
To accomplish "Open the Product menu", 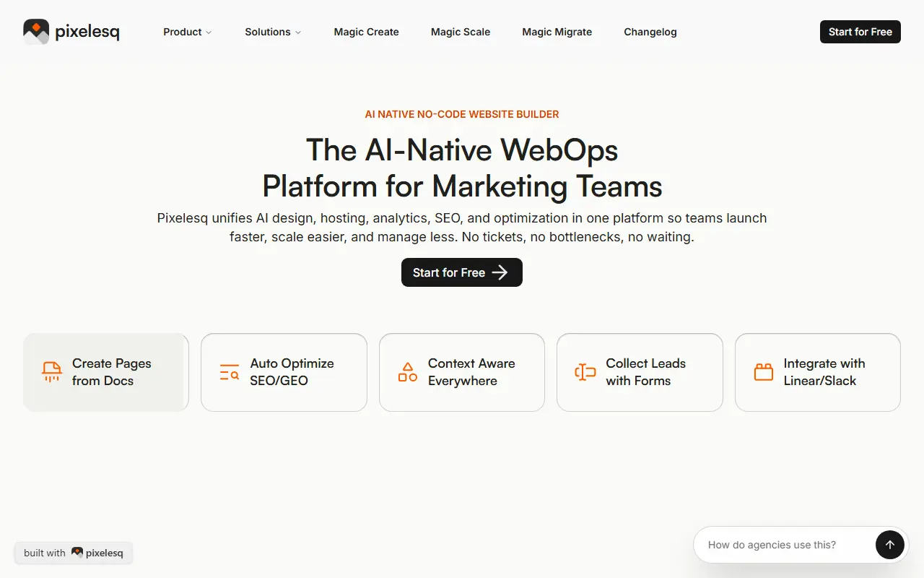I will pos(188,32).
